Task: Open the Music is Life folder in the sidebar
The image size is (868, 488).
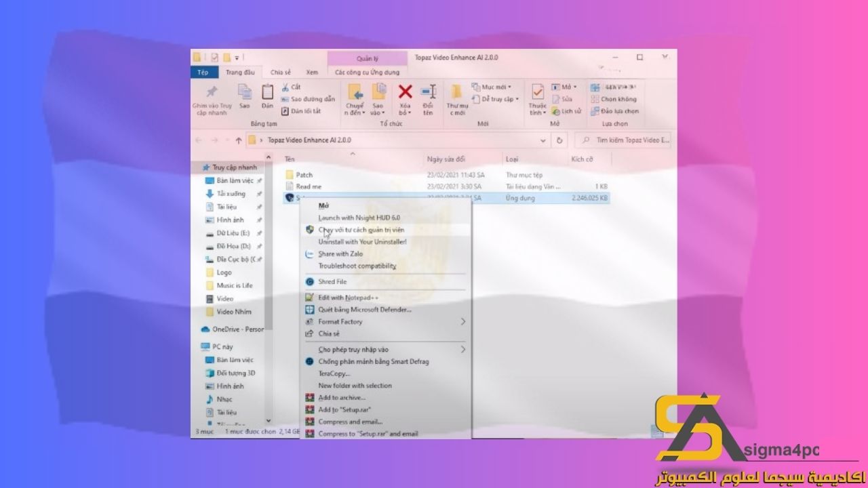Action: 235,286
